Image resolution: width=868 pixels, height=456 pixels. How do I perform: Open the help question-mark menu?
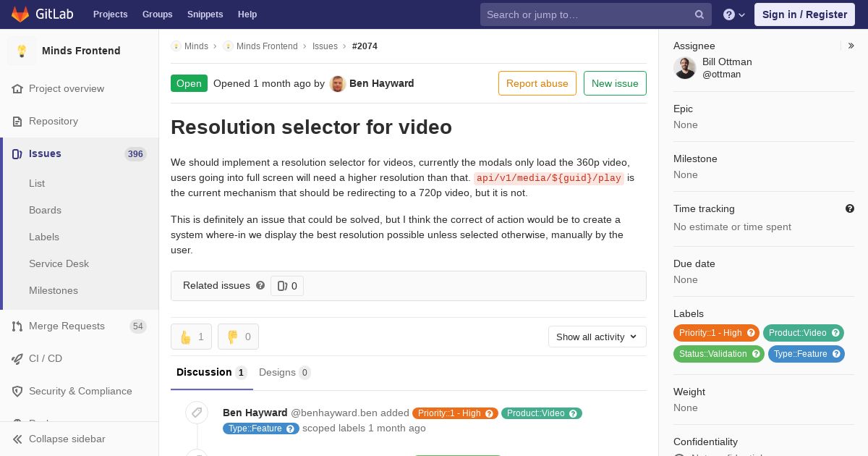(x=734, y=14)
